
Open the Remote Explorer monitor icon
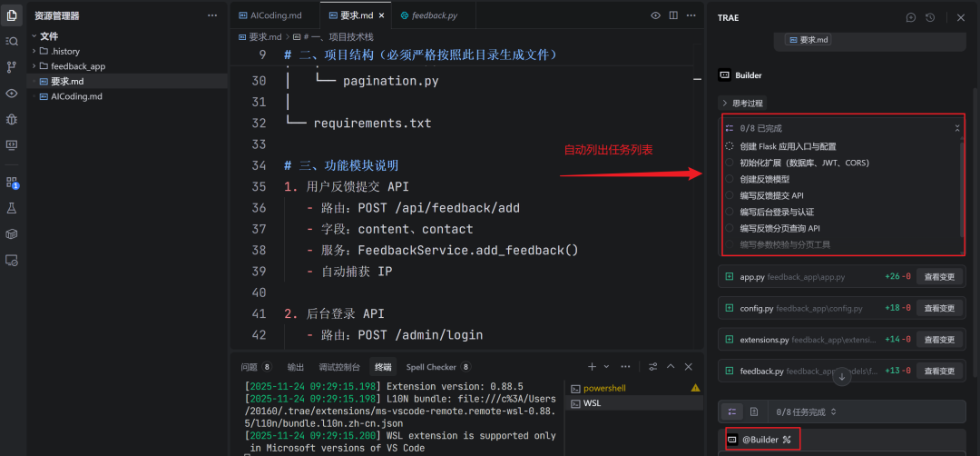[x=11, y=144]
